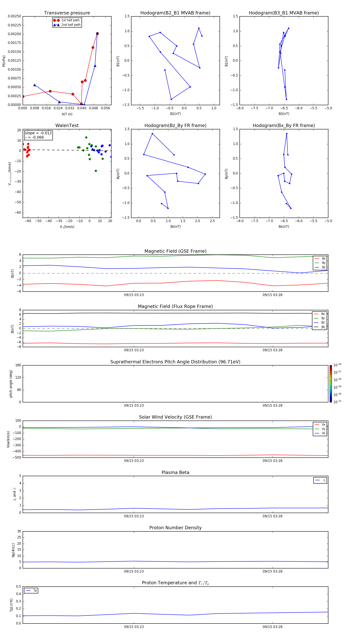This screenshot has height=644, width=351.
Task: Click the 'Bz(nT)' x-axis label
Action: 175,227
